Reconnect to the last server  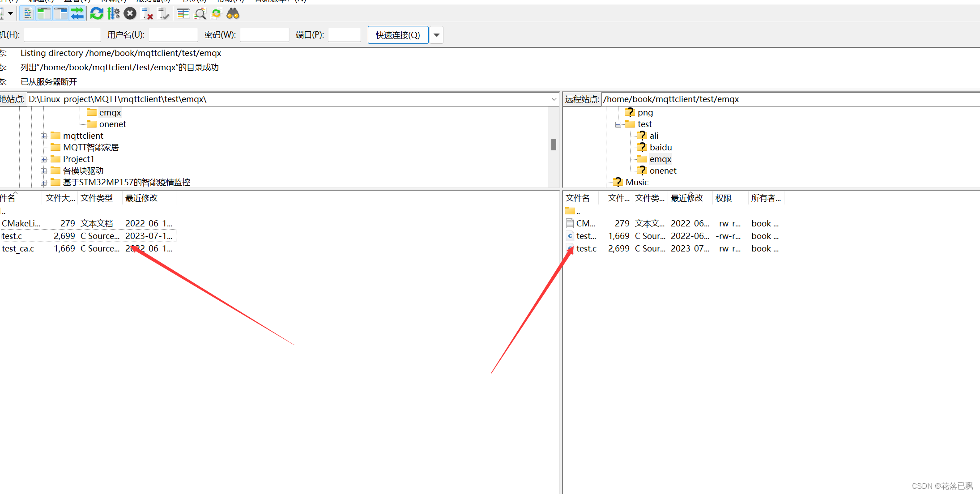coord(163,14)
